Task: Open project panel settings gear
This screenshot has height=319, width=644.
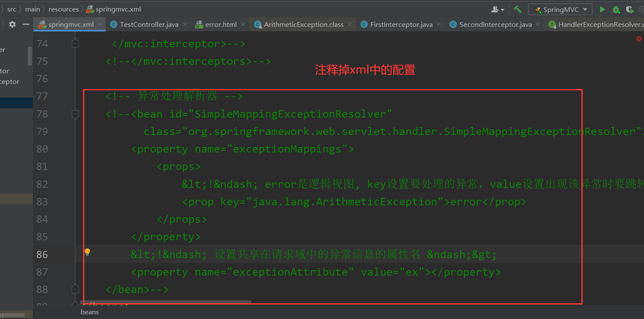Action: click(12, 24)
